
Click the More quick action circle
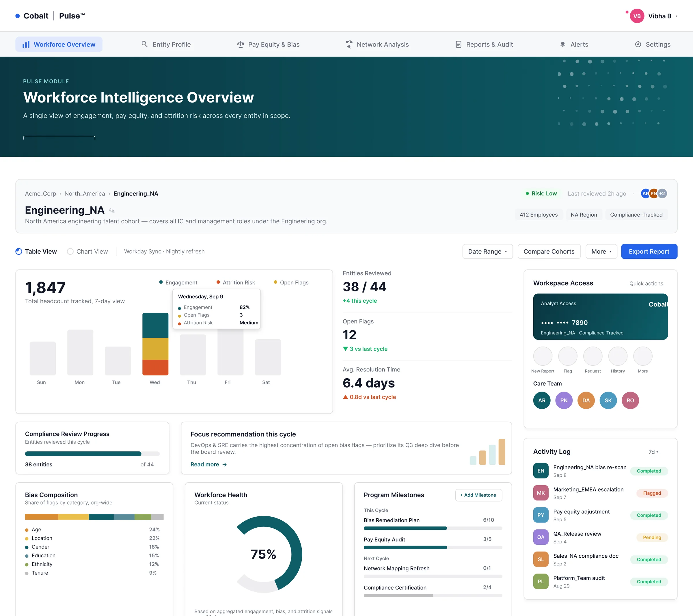pos(643,356)
